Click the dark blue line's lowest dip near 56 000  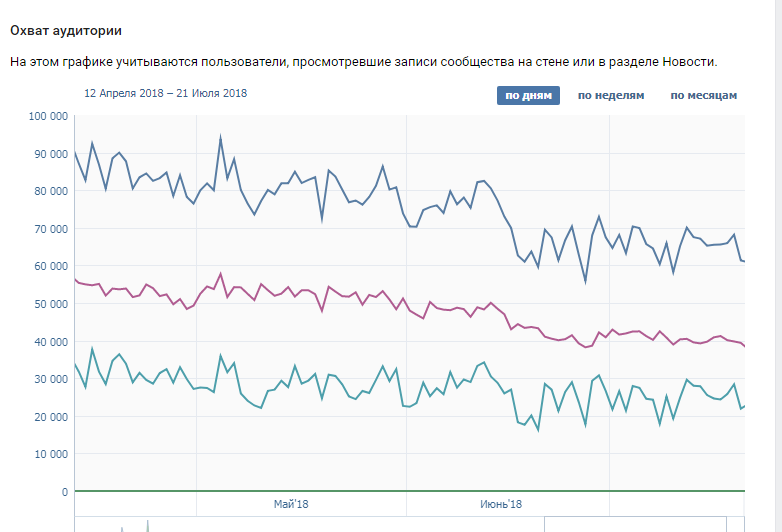tap(585, 282)
